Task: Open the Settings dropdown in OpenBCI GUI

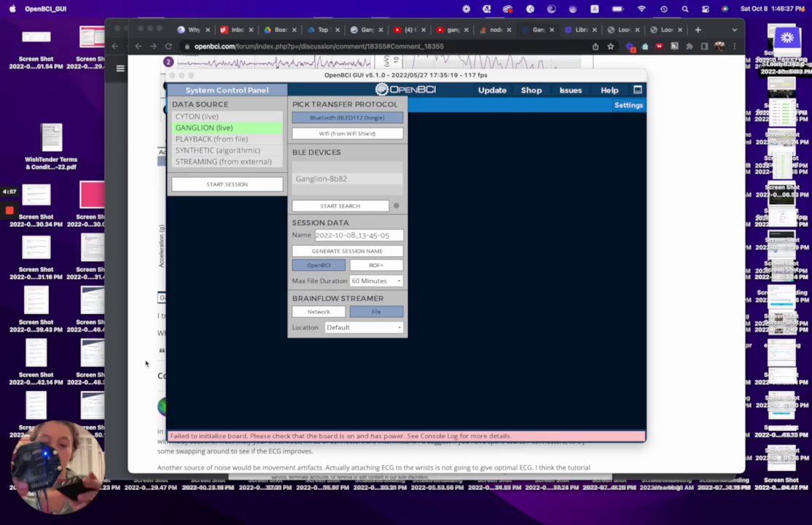Action: tap(628, 105)
